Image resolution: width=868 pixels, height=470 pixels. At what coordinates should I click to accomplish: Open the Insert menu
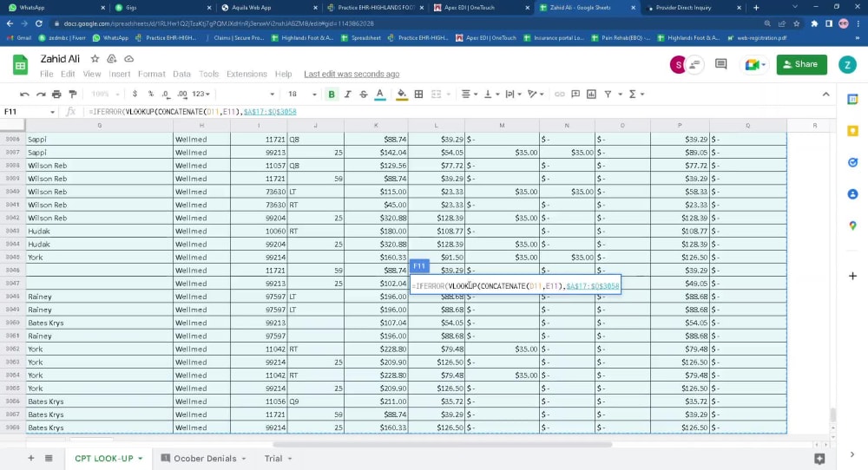coord(119,74)
